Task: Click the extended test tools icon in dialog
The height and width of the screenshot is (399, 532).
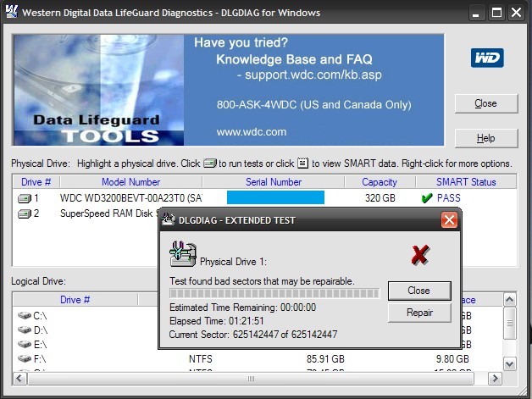Action: [x=183, y=254]
